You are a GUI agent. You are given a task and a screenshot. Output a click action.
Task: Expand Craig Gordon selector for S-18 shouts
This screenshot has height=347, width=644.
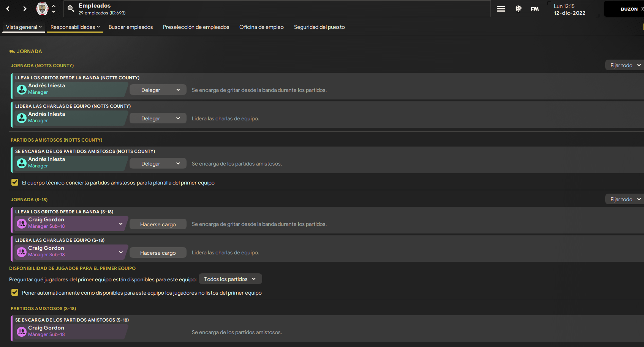click(121, 224)
